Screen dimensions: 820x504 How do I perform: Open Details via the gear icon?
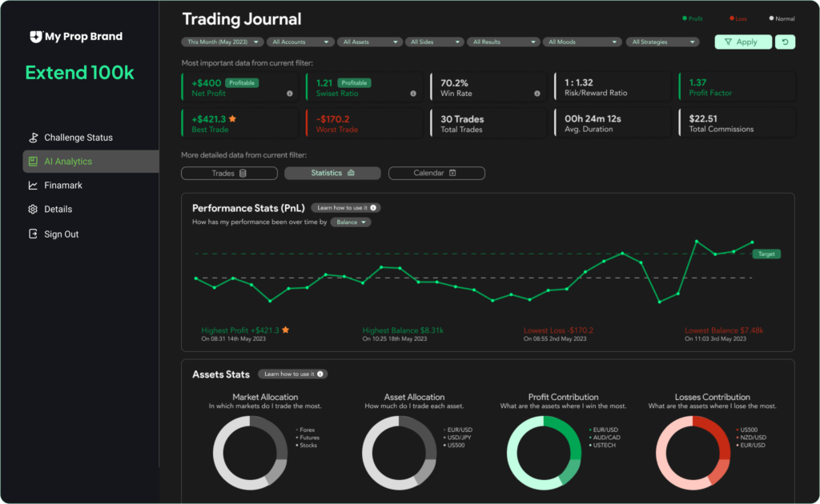[x=33, y=210]
